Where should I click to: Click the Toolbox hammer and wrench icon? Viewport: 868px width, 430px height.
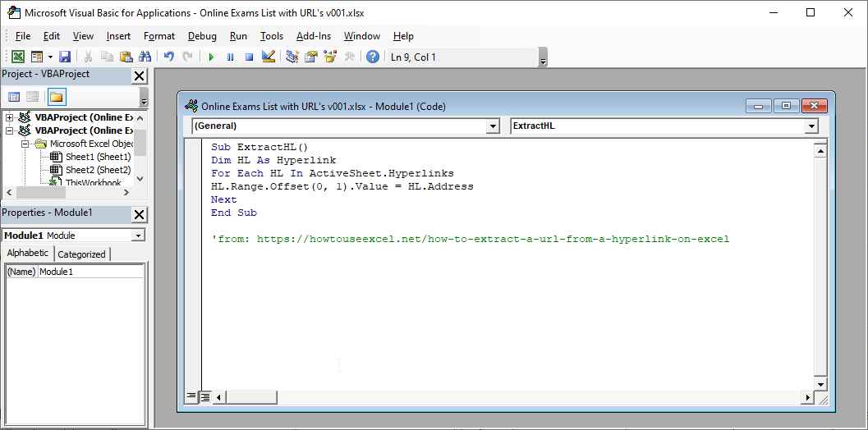[x=349, y=57]
